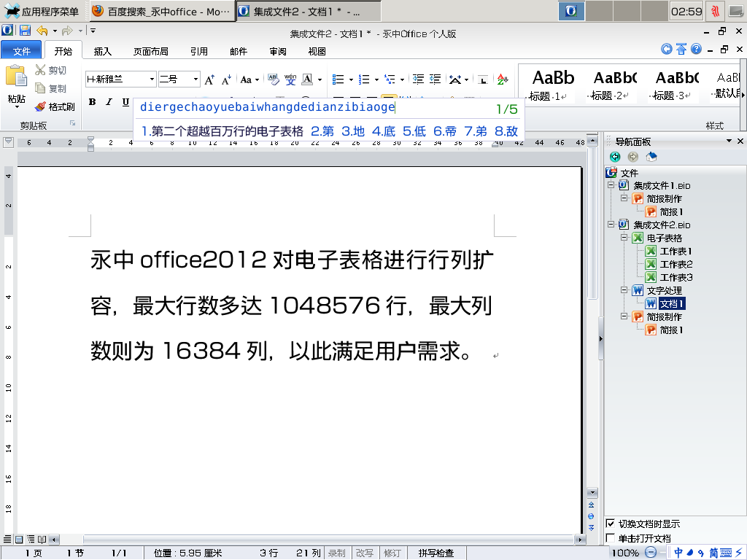The height and width of the screenshot is (560, 747).
Task: Click the tab stop icon in ribbon
Action: (483, 79)
